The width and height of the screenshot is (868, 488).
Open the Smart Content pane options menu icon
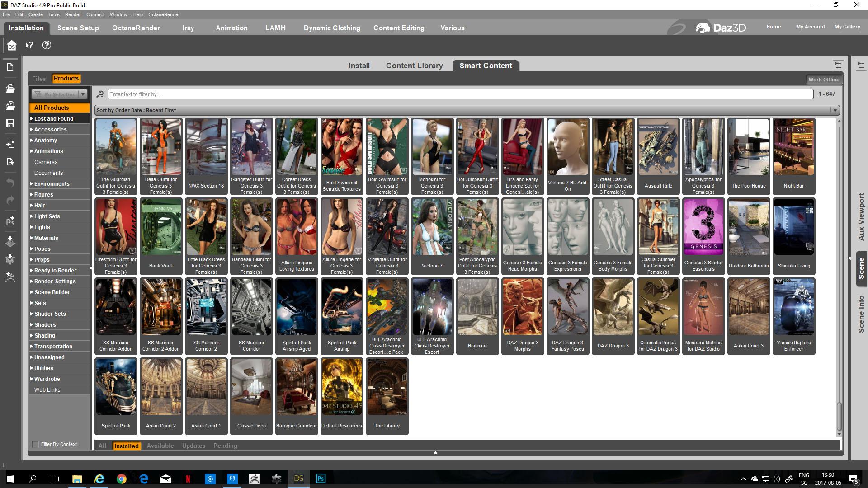click(x=838, y=65)
